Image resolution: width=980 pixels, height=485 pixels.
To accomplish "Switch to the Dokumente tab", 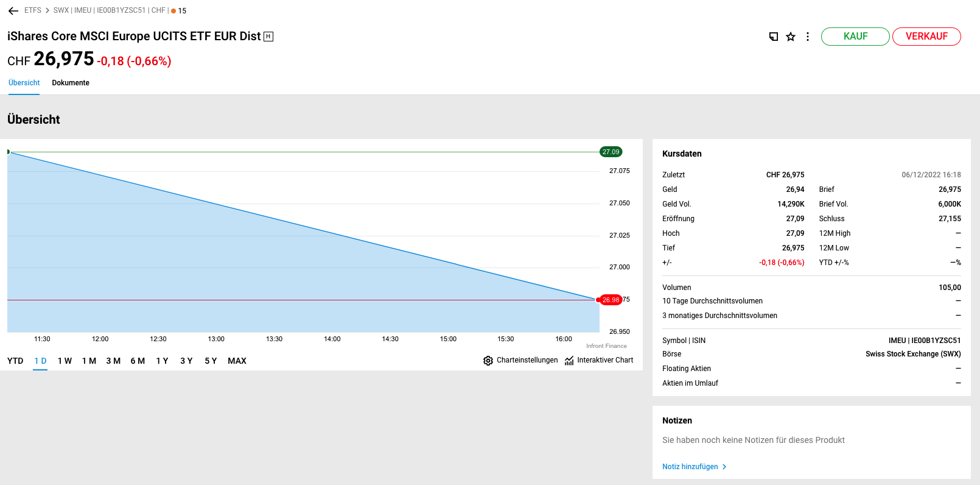I will pyautogui.click(x=71, y=83).
